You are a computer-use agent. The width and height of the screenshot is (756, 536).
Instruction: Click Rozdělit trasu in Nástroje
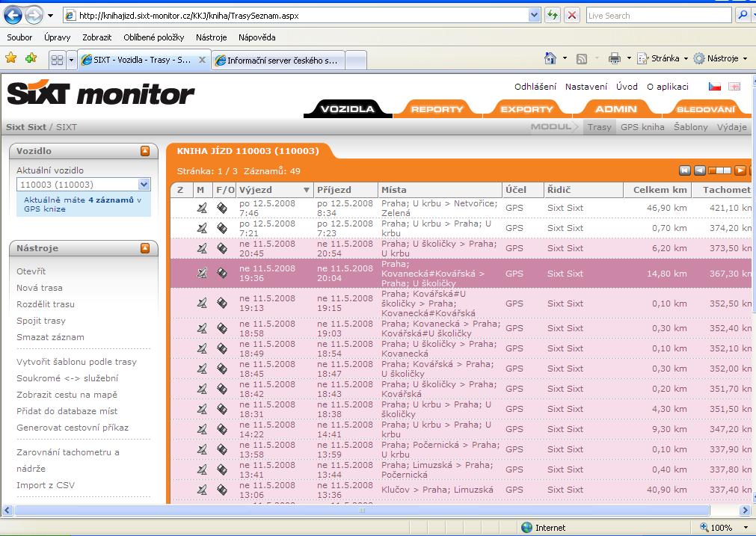tap(46, 304)
